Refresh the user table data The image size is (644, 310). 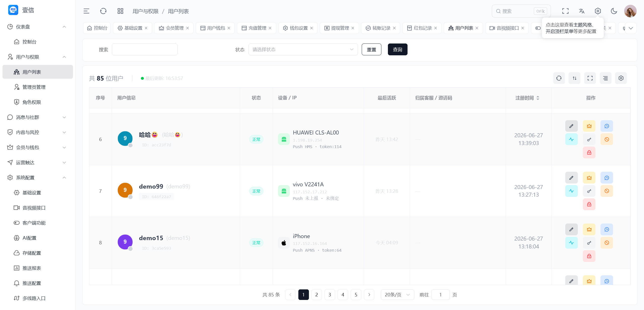tap(559, 78)
